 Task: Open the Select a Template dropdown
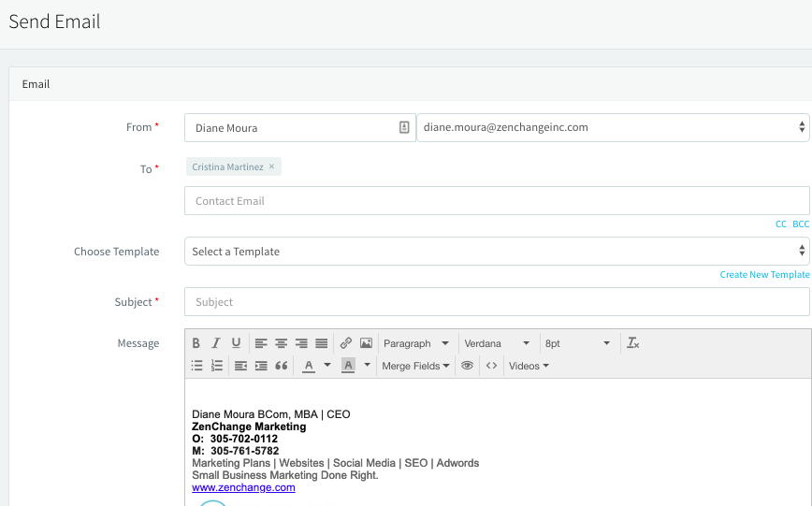(497, 252)
